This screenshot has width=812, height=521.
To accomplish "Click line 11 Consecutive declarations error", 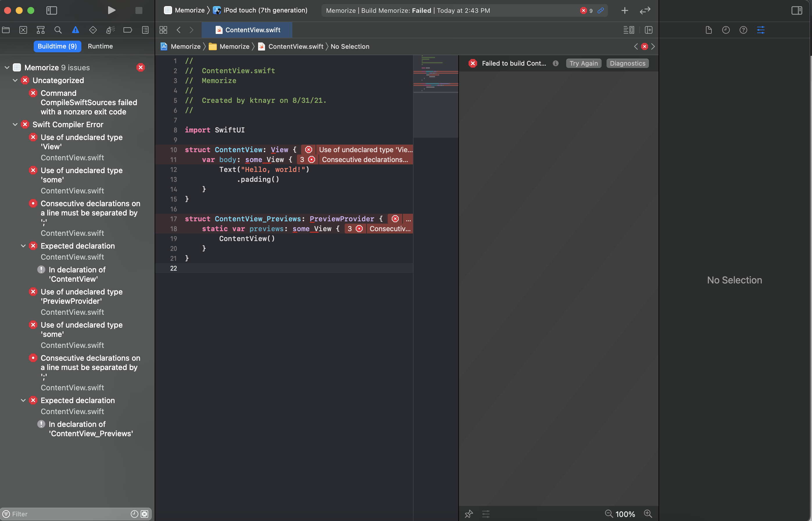I will point(365,159).
